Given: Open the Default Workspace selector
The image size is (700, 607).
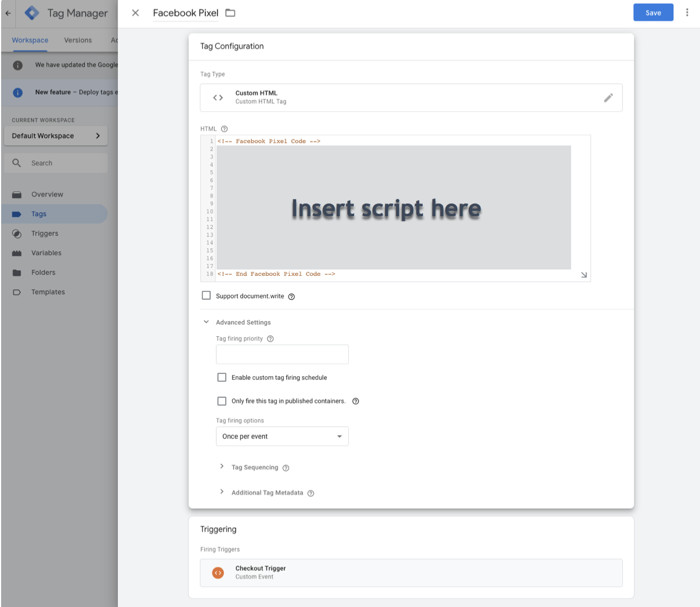Looking at the screenshot, I should click(56, 136).
